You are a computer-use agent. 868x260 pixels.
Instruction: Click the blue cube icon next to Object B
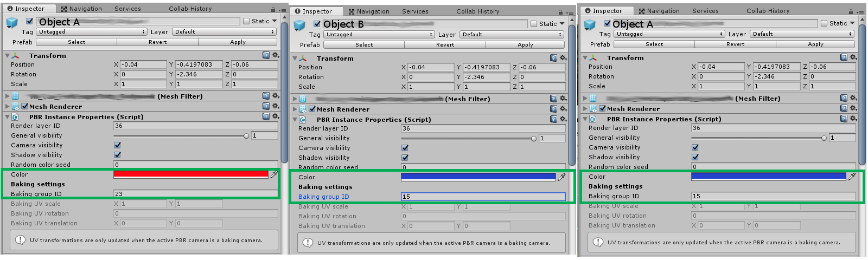(299, 25)
